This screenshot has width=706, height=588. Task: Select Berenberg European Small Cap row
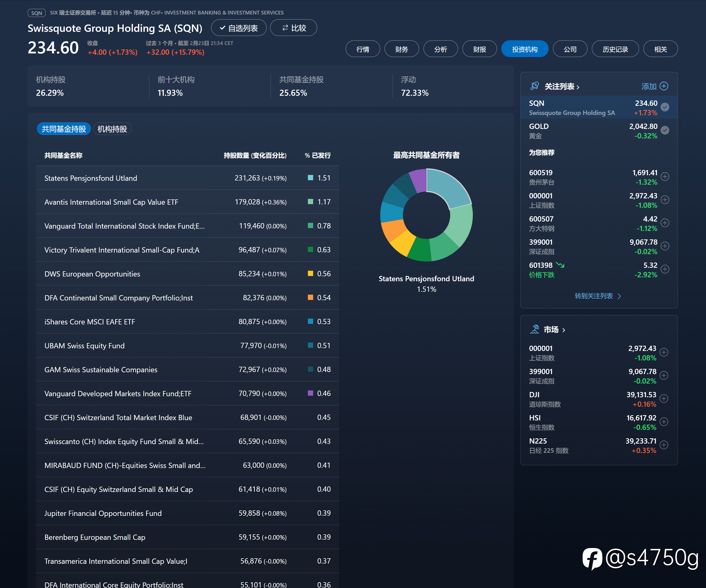tap(188, 537)
